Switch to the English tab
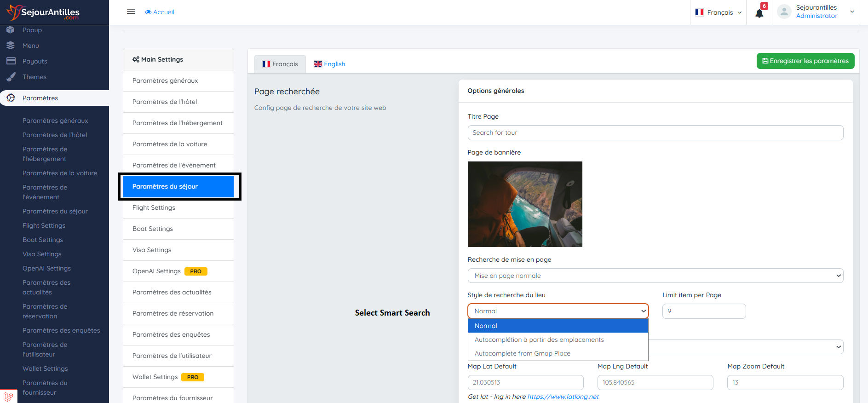Viewport: 868px width, 403px height. tap(329, 64)
